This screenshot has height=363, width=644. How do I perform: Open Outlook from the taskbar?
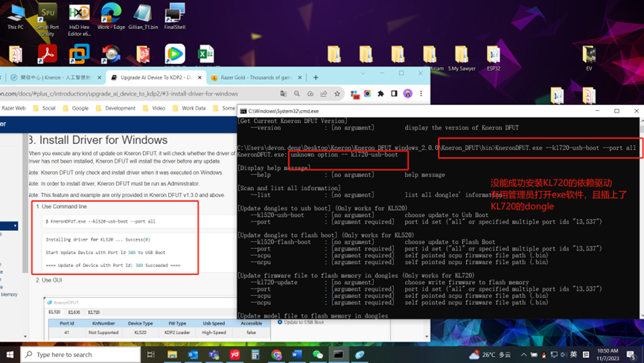193,354
